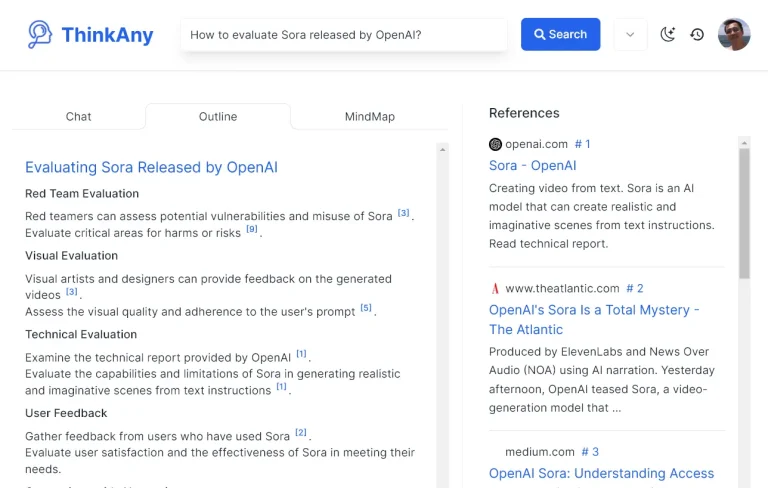Toggle dark mode moon icon
Viewport: 768px width, 488px height.
[x=668, y=34]
